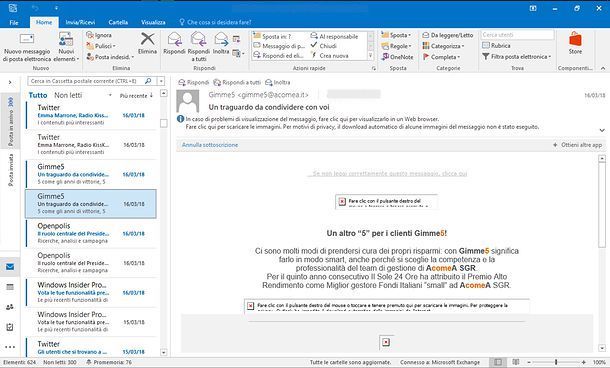This screenshot has height=368, width=610.
Task: Click the Ignora conversation button
Action: coord(99,35)
